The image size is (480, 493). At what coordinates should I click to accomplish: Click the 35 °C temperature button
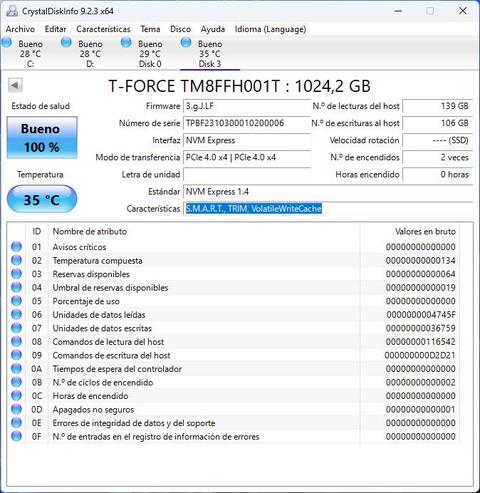click(42, 199)
